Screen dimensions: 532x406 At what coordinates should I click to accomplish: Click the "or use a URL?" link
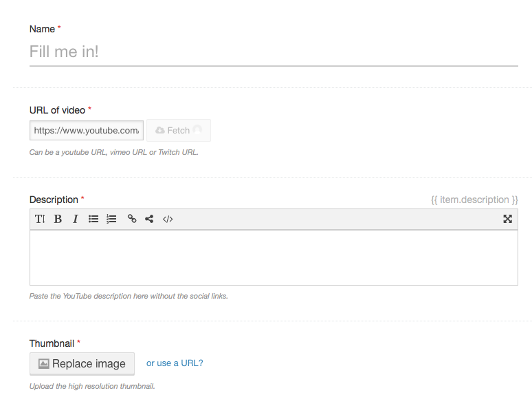tap(175, 363)
